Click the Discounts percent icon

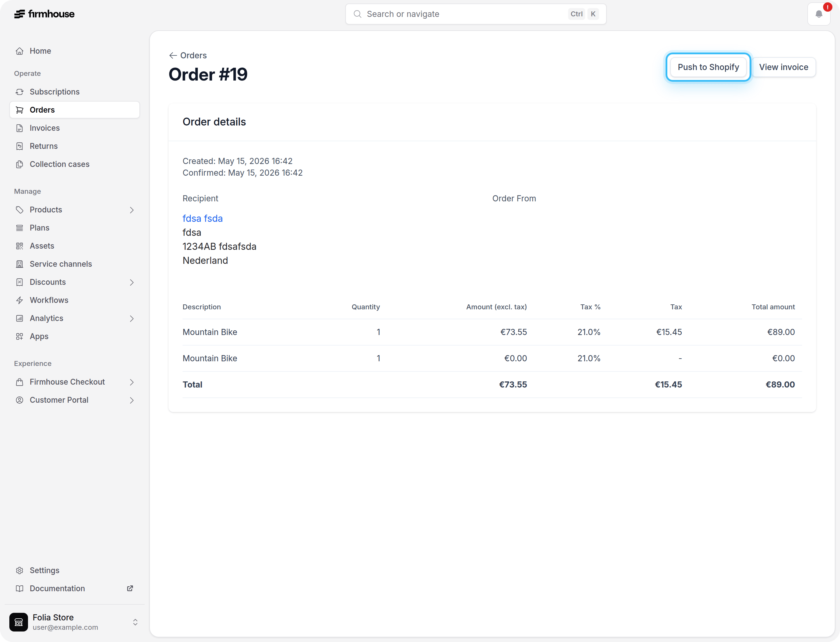(20, 282)
